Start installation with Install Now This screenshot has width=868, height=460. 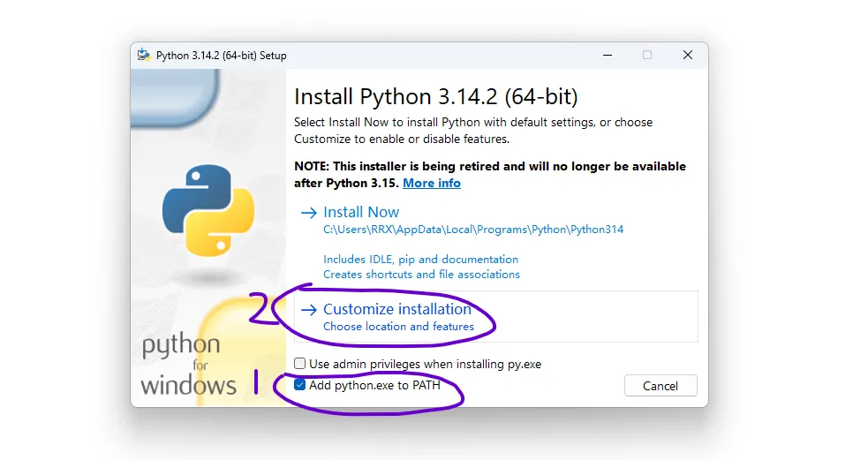tap(361, 212)
